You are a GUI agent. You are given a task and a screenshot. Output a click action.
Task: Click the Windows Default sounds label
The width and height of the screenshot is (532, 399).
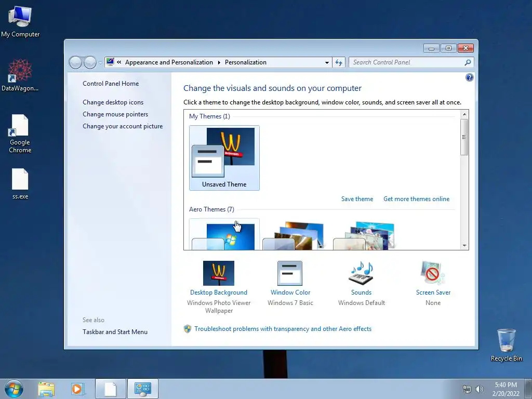[x=362, y=303]
